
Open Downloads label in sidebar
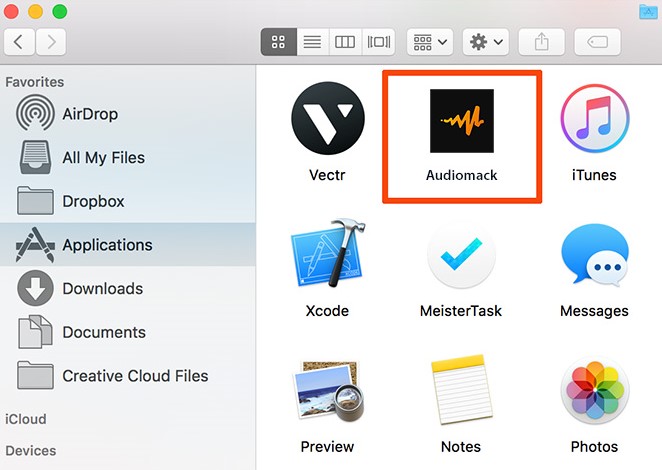103,289
